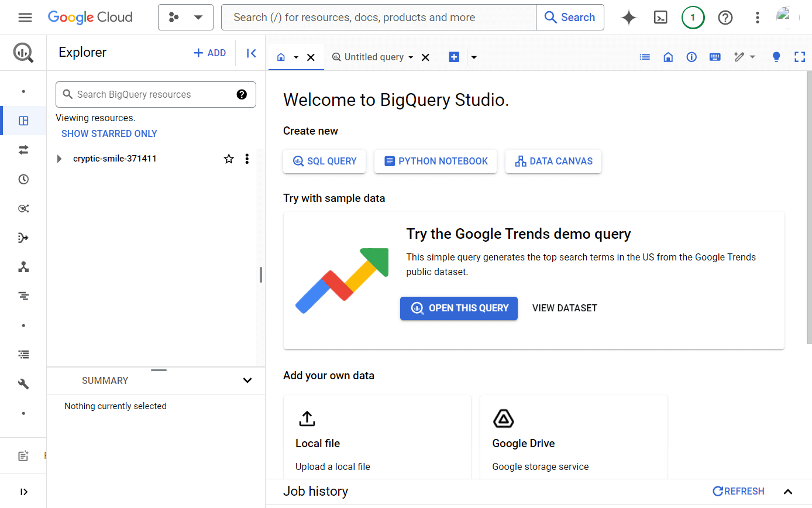
Task: Expand the cryptic-smile-371411 project tree
Action: 59,159
